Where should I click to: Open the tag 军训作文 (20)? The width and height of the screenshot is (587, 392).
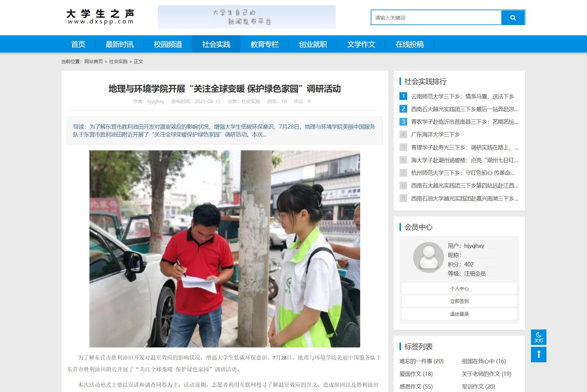tap(478, 386)
